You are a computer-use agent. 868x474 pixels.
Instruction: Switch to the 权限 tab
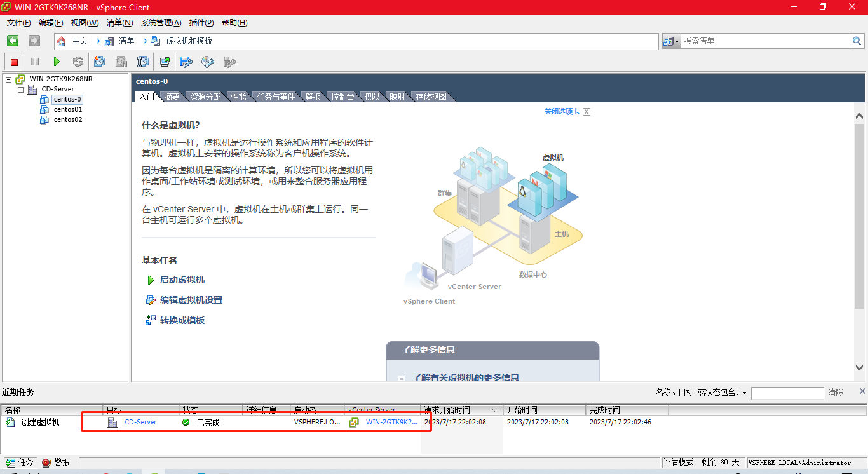pos(372,97)
